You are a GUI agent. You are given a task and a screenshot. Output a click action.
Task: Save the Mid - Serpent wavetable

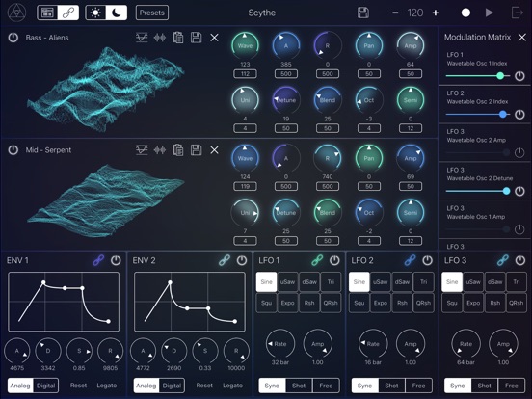pyautogui.click(x=196, y=150)
